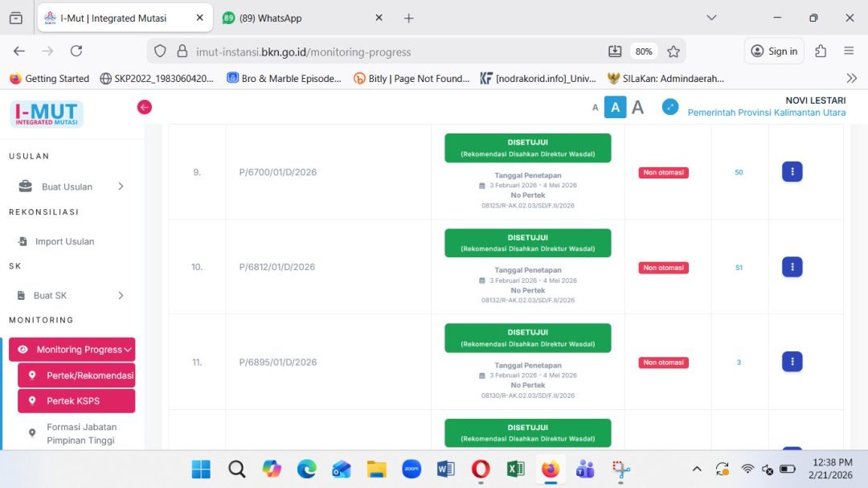This screenshot has height=488, width=868.
Task: Open the three-dot action menu for row 9
Action: point(792,172)
